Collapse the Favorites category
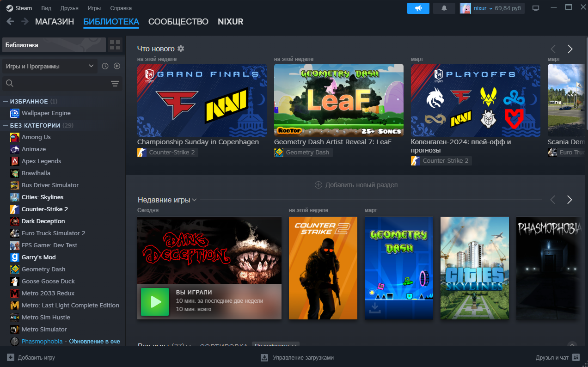This screenshot has height=367, width=588. click(6, 102)
